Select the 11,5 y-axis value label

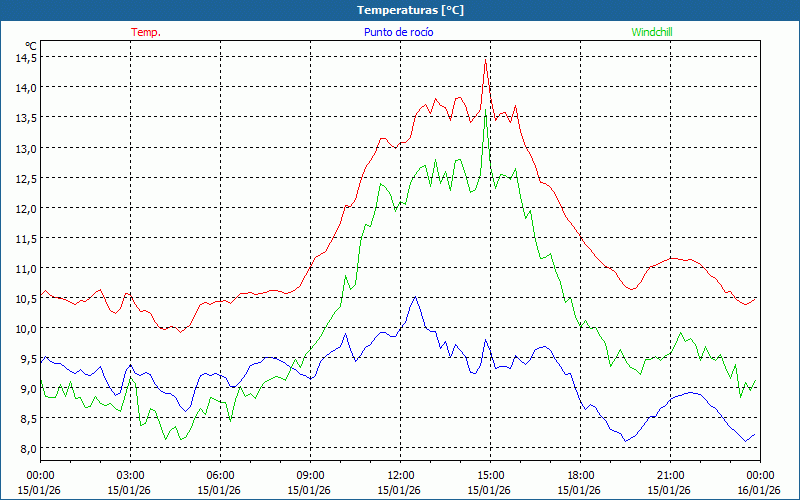(x=25, y=238)
